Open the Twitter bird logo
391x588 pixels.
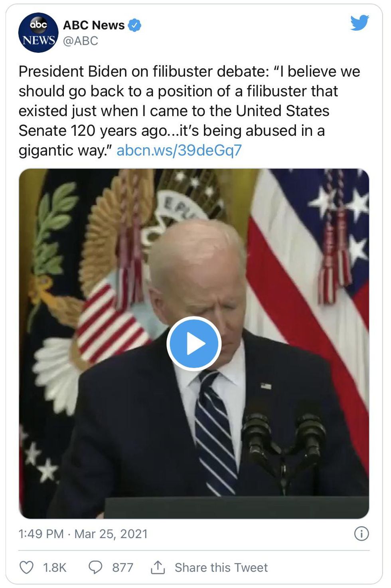pos(359,23)
